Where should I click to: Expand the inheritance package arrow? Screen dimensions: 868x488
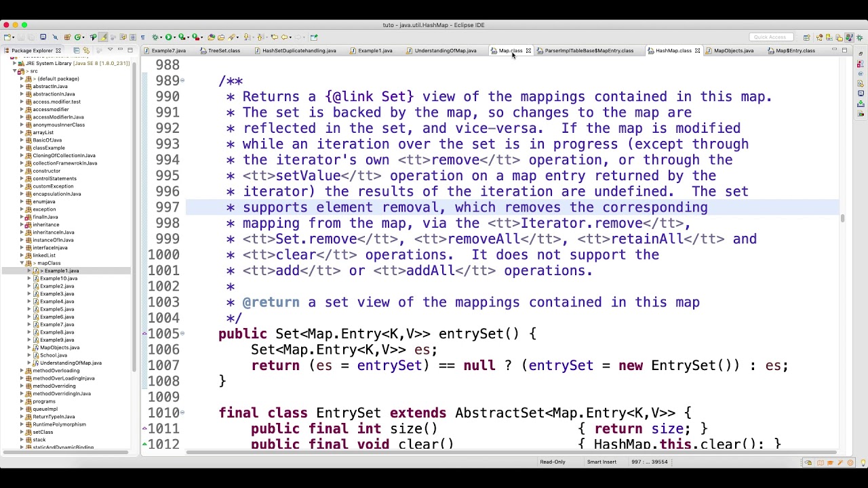(22, 224)
